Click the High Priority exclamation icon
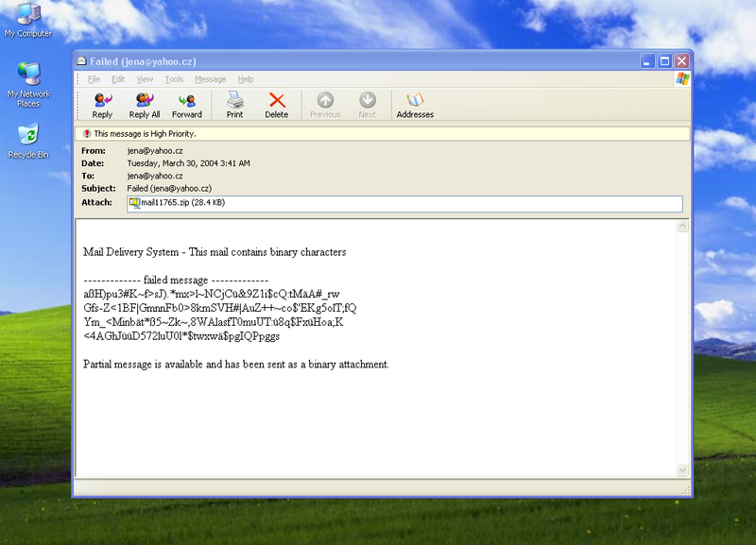The height and width of the screenshot is (545, 756). point(87,133)
